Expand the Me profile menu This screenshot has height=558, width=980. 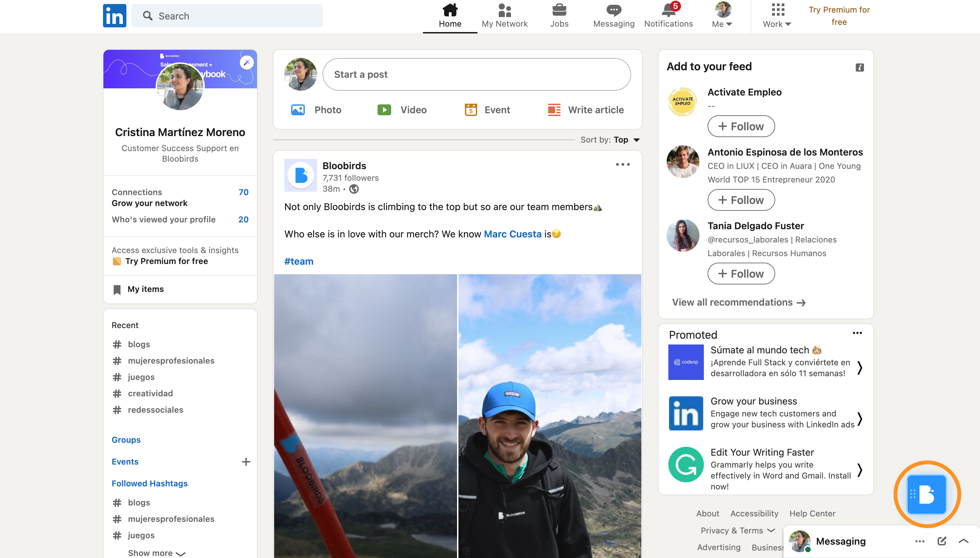pos(722,16)
